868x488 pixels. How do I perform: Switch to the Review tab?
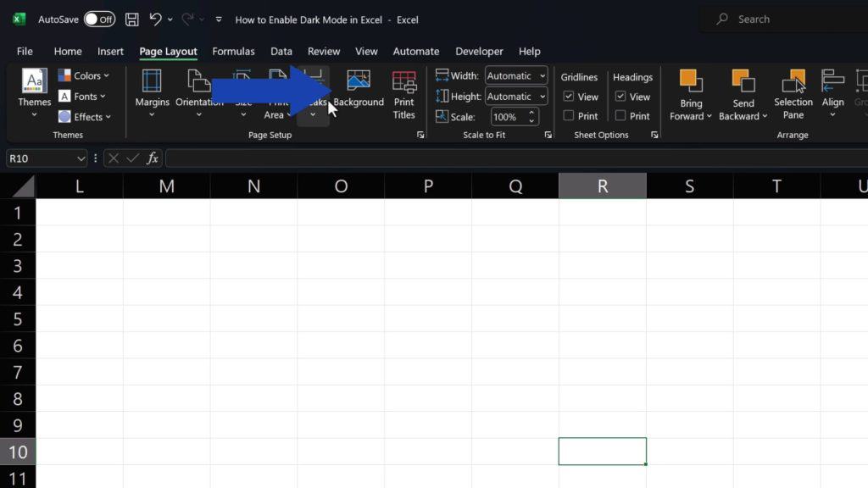tap(324, 51)
